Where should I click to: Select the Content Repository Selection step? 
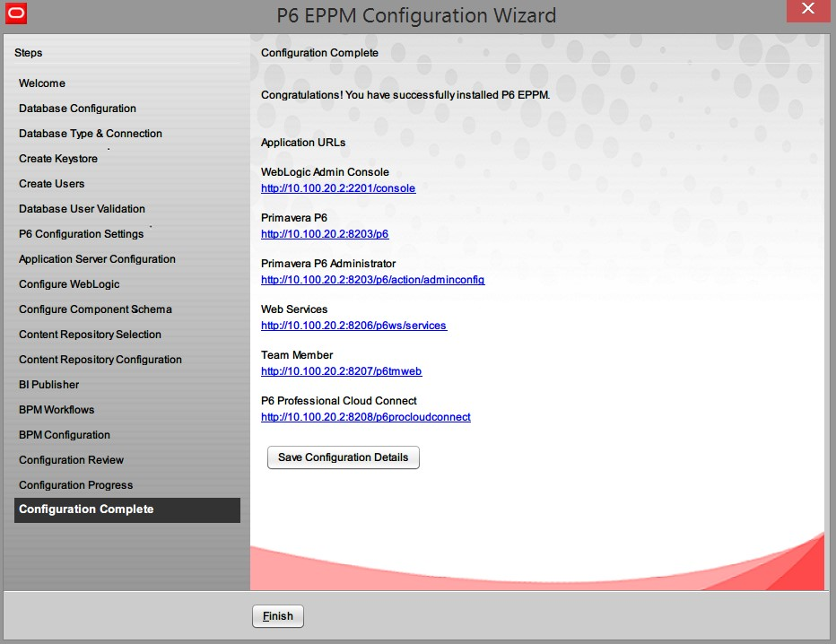[x=90, y=335]
